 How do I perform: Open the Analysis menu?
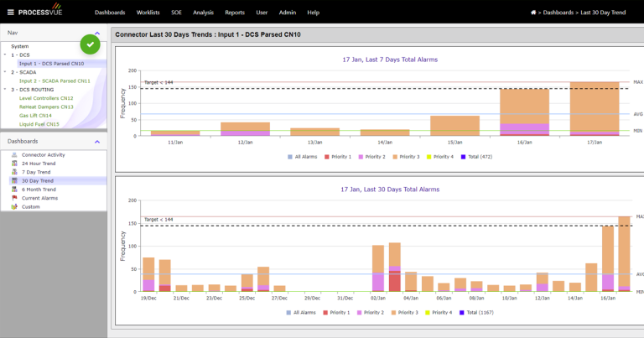coord(203,13)
